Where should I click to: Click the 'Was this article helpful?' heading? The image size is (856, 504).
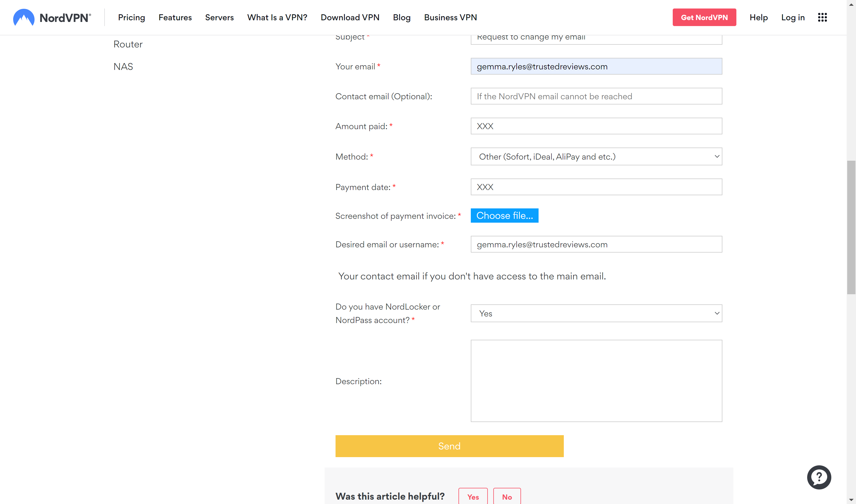(x=390, y=496)
